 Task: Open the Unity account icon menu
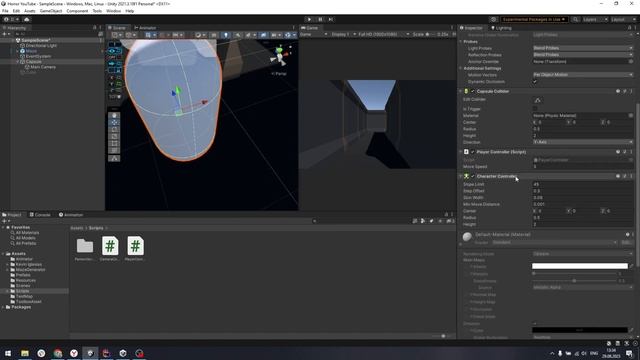coord(6,19)
